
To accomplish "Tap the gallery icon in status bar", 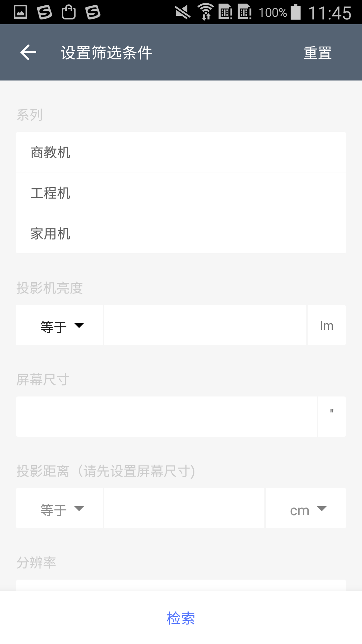I will click(x=20, y=12).
